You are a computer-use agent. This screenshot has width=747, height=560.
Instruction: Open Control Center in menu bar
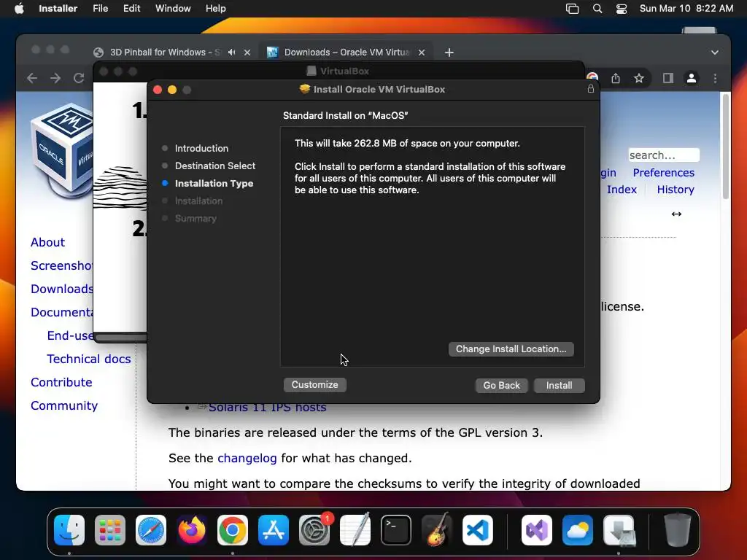(622, 9)
